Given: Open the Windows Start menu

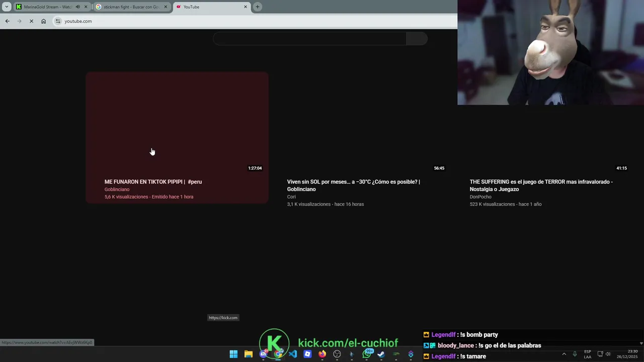Looking at the screenshot, I should click(x=233, y=354).
